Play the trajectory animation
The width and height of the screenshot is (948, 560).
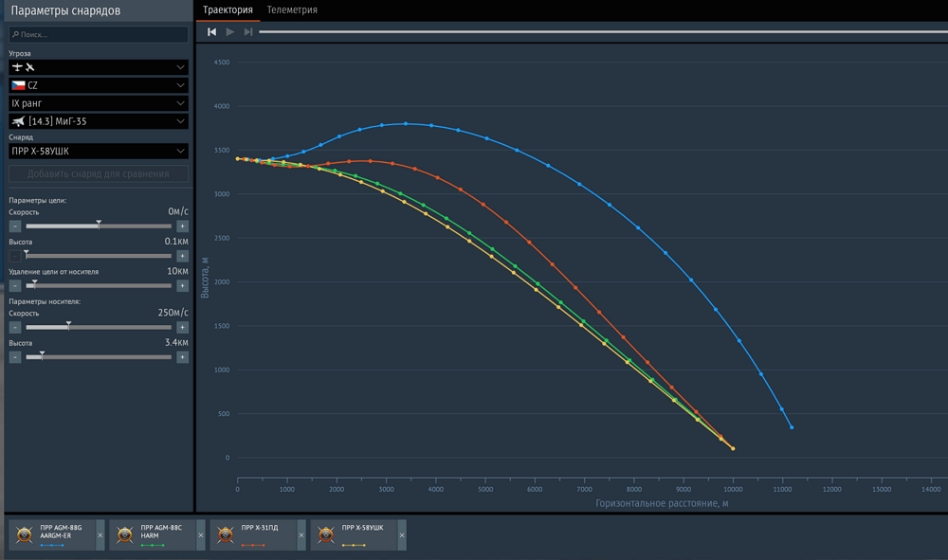click(x=229, y=32)
